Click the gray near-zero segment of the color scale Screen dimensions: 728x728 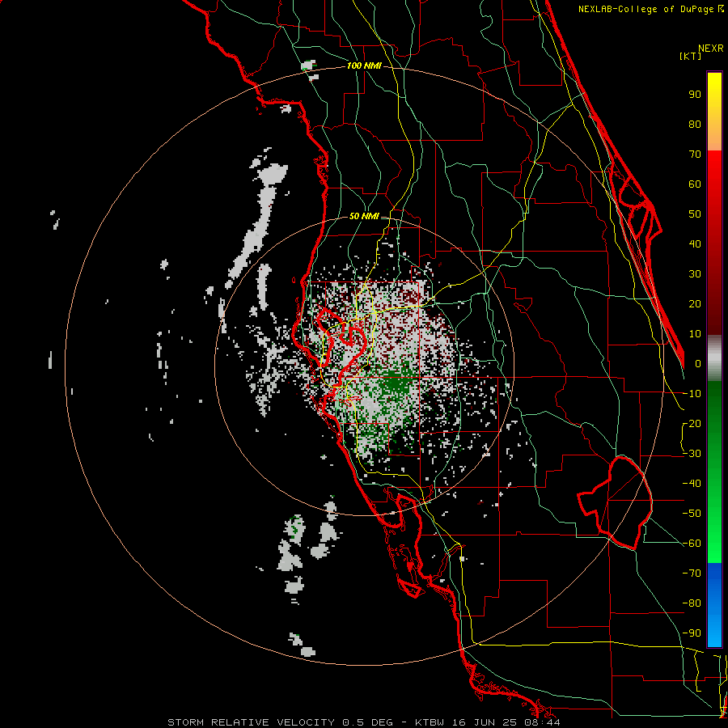pos(714,358)
